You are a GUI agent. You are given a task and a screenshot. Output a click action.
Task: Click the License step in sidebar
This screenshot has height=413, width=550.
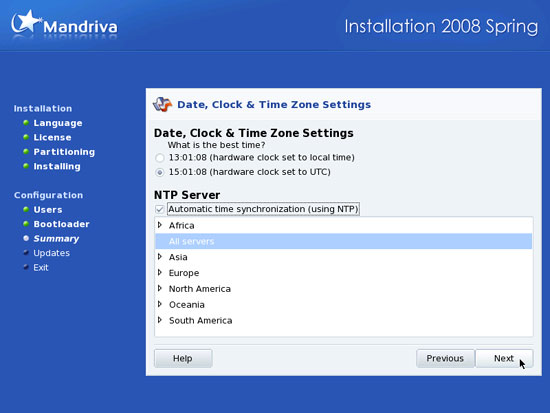tap(52, 138)
